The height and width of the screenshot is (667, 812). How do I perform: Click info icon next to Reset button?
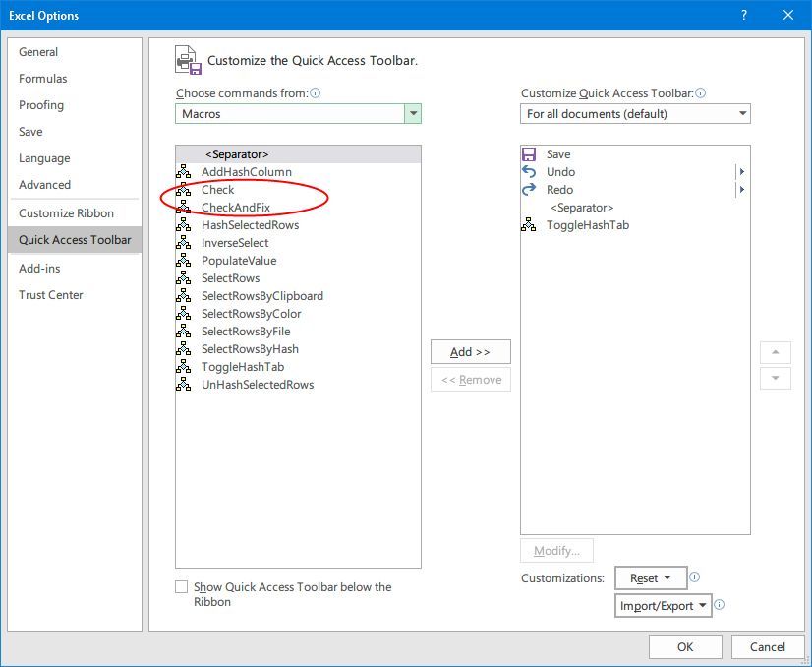pos(694,576)
